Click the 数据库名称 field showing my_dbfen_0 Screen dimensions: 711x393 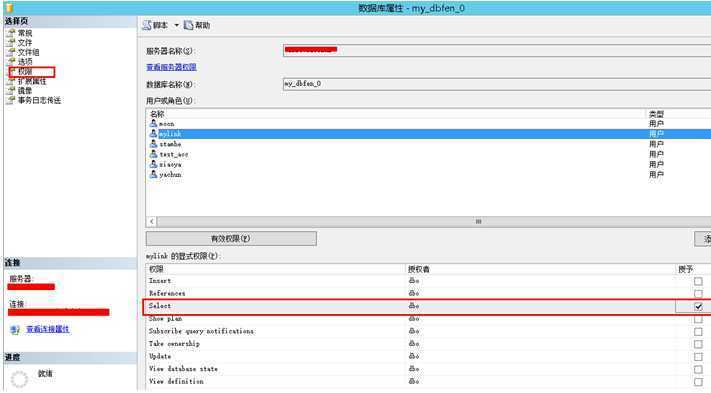coord(497,84)
